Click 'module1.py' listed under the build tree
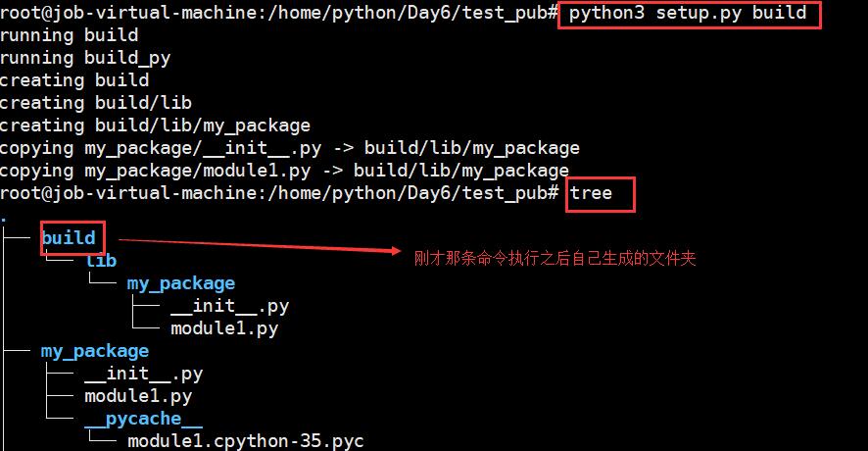Image resolution: width=868 pixels, height=451 pixels. point(223,328)
